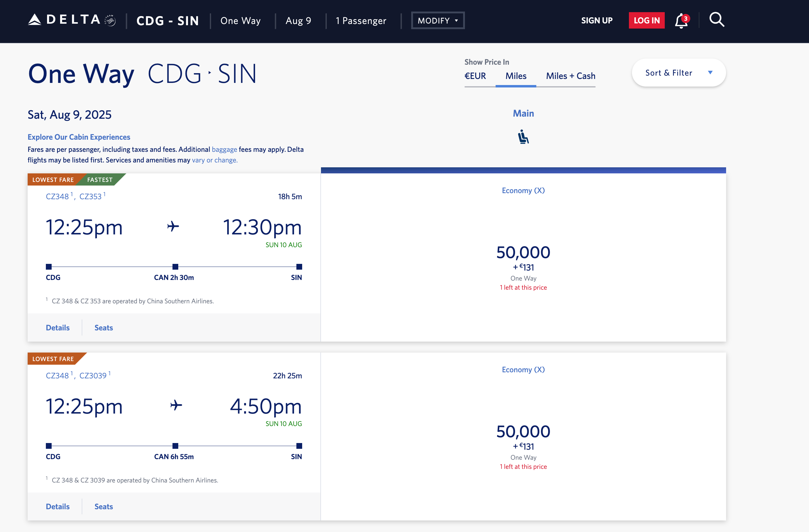Image resolution: width=809 pixels, height=532 pixels.
Task: Expand the MODIFY search dropdown
Action: pos(438,20)
